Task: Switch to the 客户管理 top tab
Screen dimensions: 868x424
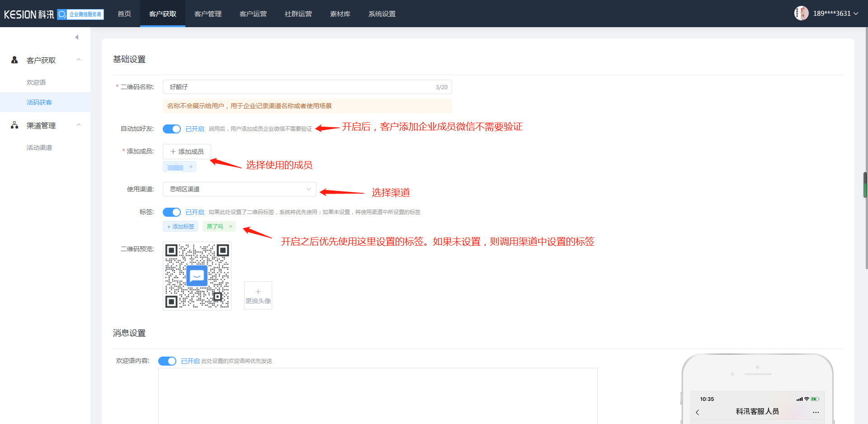Action: [x=208, y=14]
